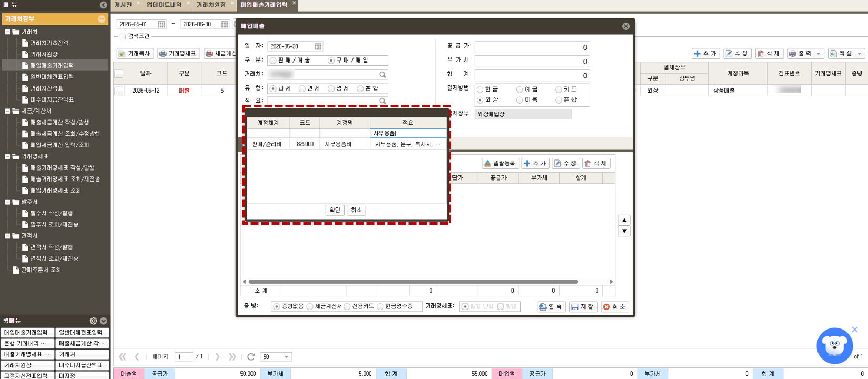Image resolution: width=868 pixels, height=379 pixels.
Task: Click 연속 continuous save button
Action: pyautogui.click(x=551, y=306)
